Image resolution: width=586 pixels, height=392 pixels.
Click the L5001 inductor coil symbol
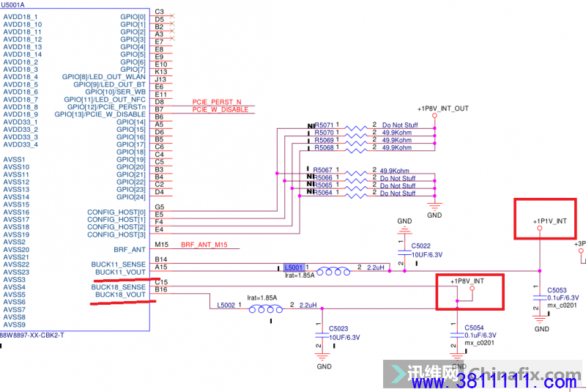333,271
